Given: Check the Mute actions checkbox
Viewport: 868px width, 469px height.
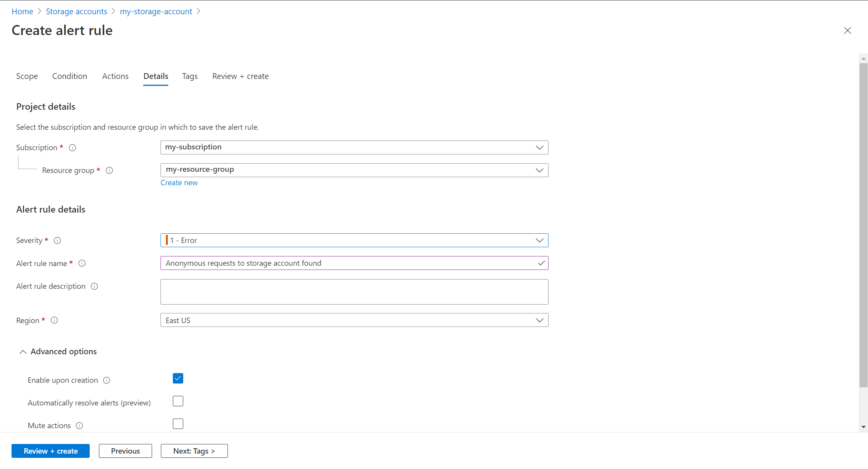Looking at the screenshot, I should tap(178, 424).
